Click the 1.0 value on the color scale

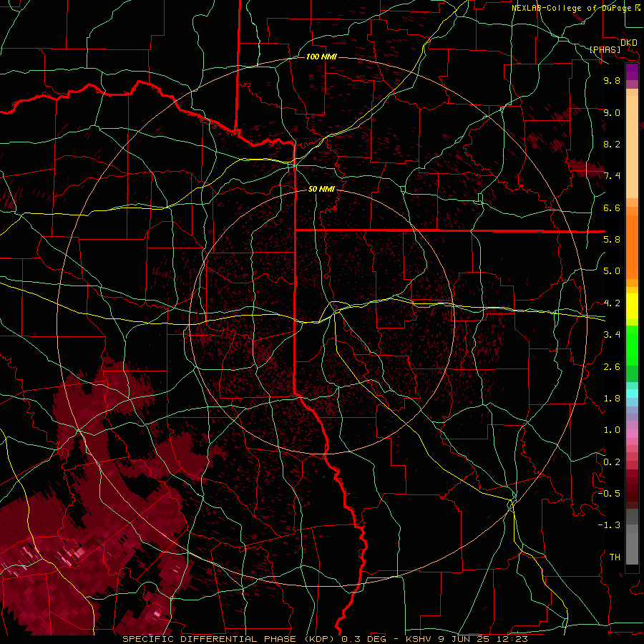612,430
